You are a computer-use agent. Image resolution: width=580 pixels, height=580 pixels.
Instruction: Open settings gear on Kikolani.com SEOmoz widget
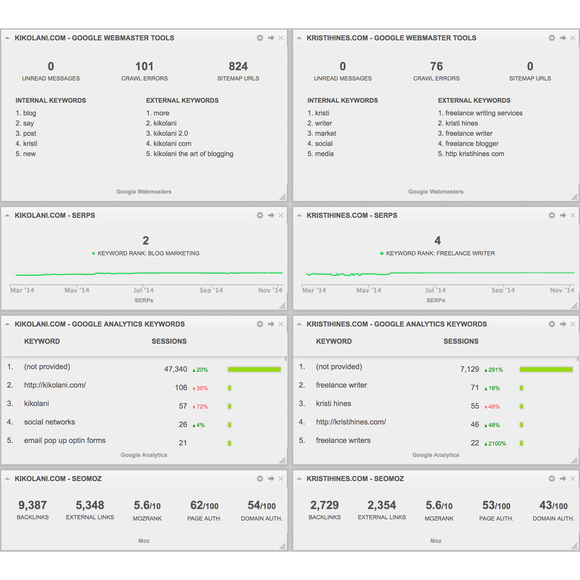click(x=260, y=479)
